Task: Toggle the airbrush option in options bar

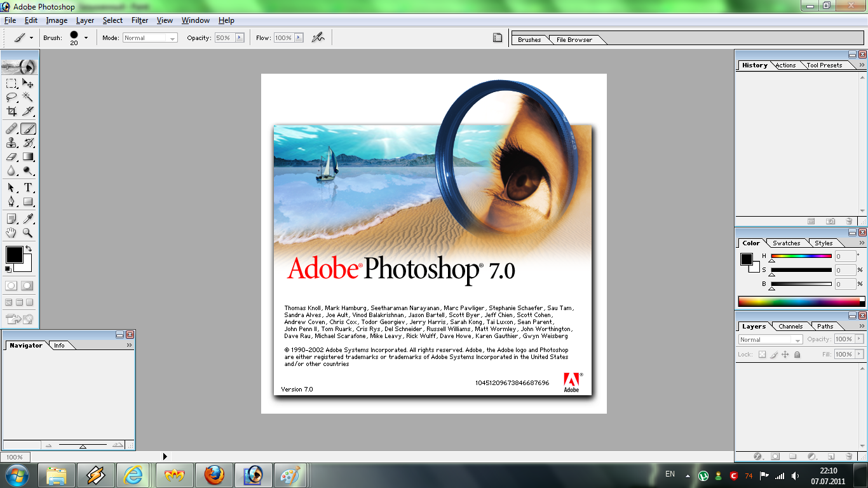Action: point(318,37)
